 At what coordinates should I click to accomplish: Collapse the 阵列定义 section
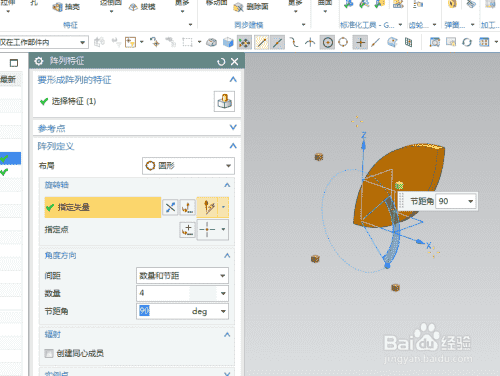coord(233,146)
